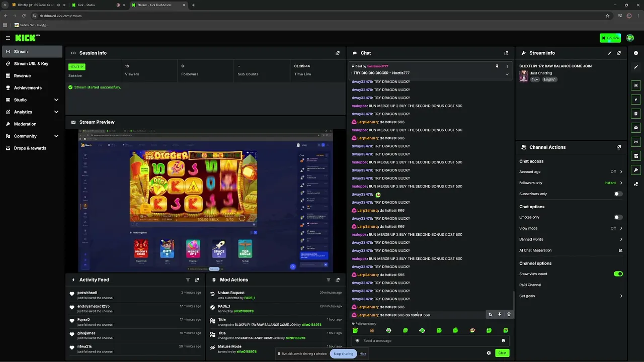Expand the Community sidebar section

(56, 136)
